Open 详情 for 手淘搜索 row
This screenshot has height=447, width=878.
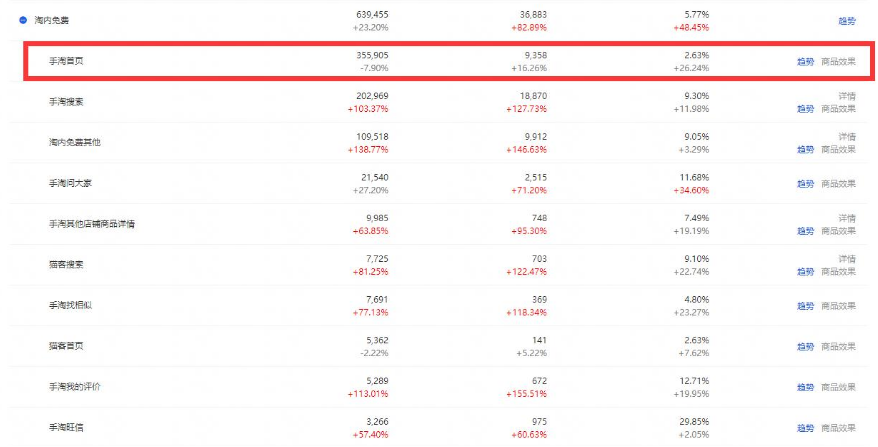[x=847, y=96]
